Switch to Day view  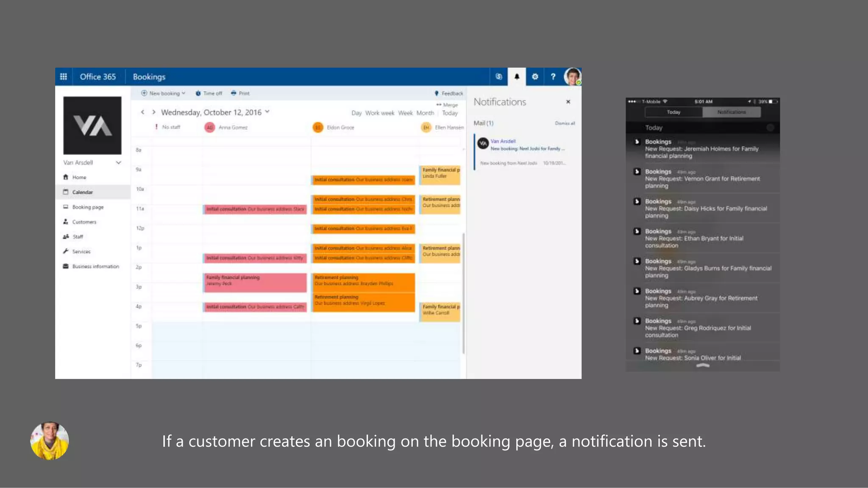356,113
